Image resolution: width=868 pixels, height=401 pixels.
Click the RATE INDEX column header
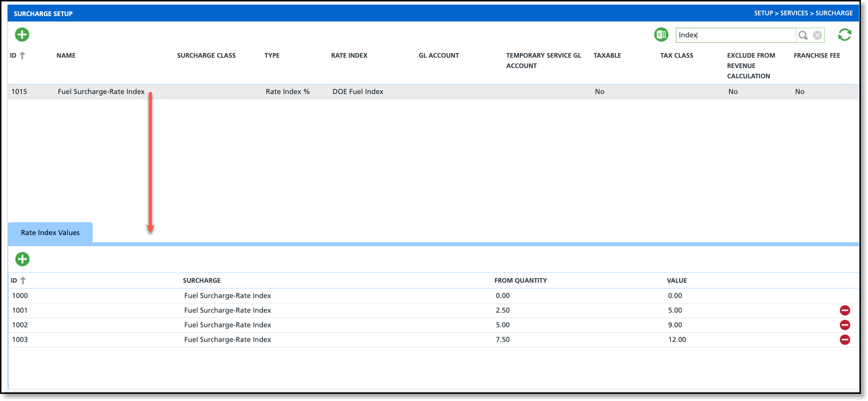point(349,55)
